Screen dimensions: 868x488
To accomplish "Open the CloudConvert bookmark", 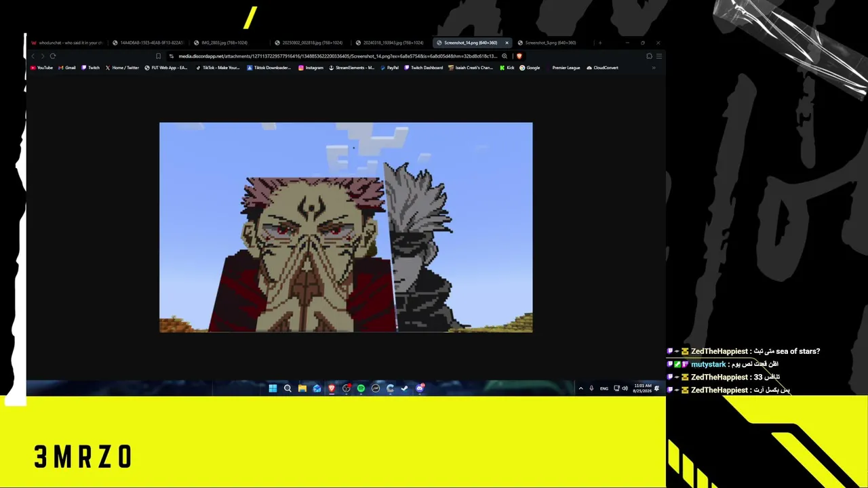I will coord(602,68).
